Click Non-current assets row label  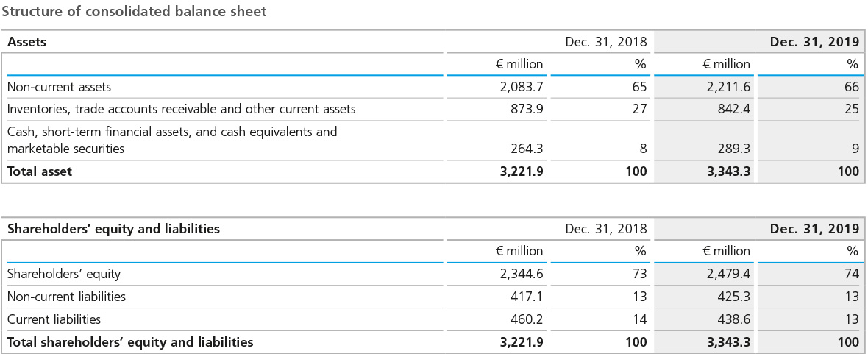[59, 87]
